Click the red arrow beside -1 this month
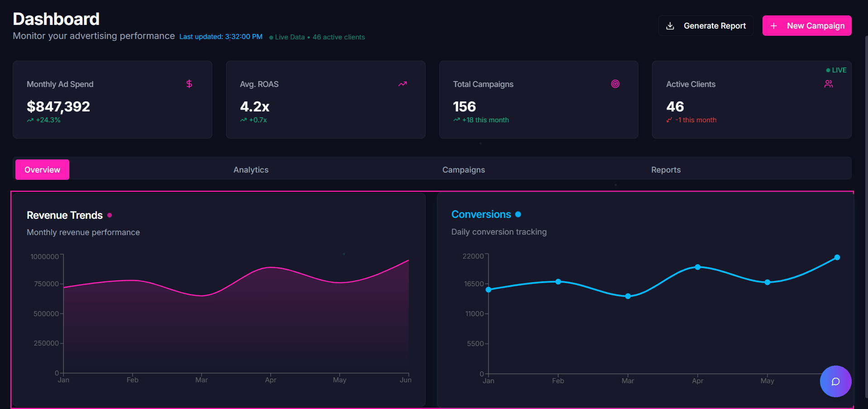Viewport: 868px width, 409px height. pyautogui.click(x=670, y=120)
